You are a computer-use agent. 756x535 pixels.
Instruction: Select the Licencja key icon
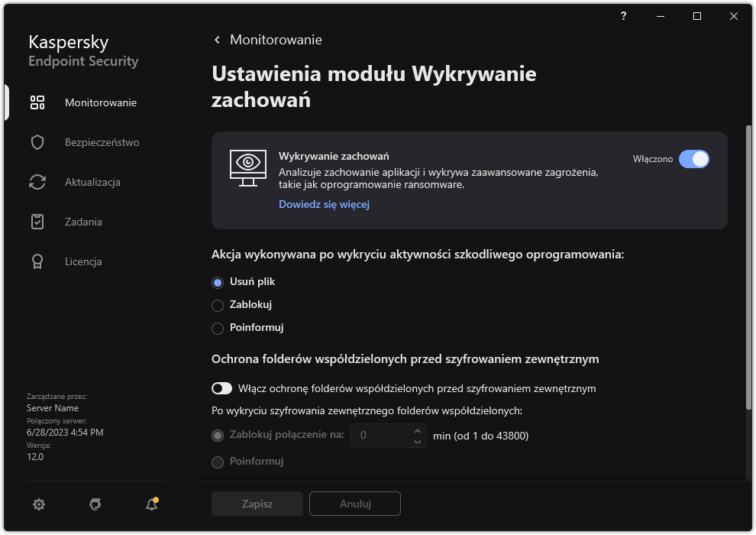click(37, 261)
